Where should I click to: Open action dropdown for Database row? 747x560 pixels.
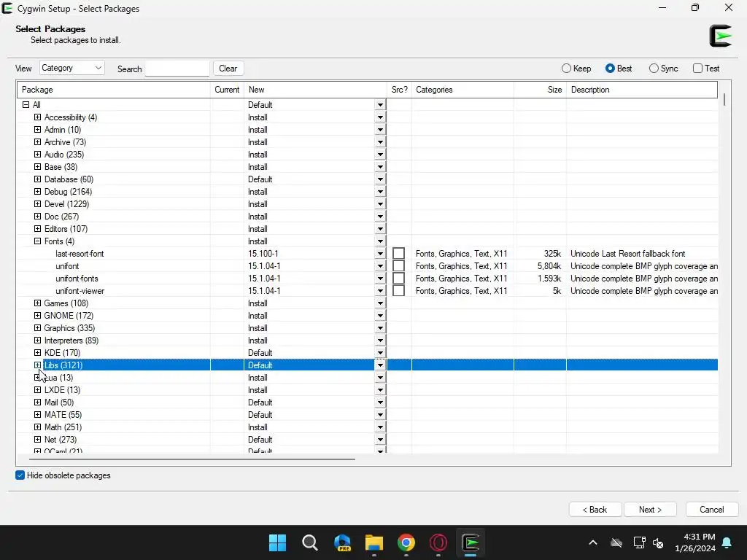tap(380, 179)
